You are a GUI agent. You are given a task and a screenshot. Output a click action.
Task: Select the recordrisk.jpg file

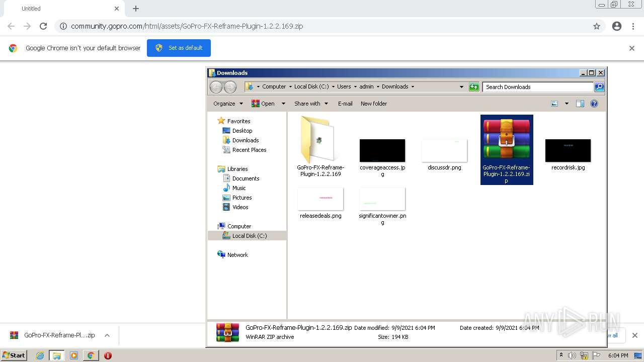(568, 154)
